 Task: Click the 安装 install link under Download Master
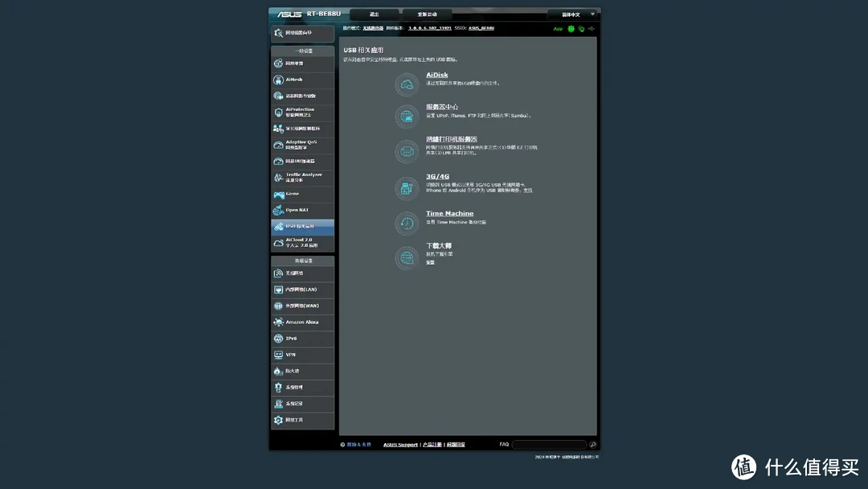430,262
